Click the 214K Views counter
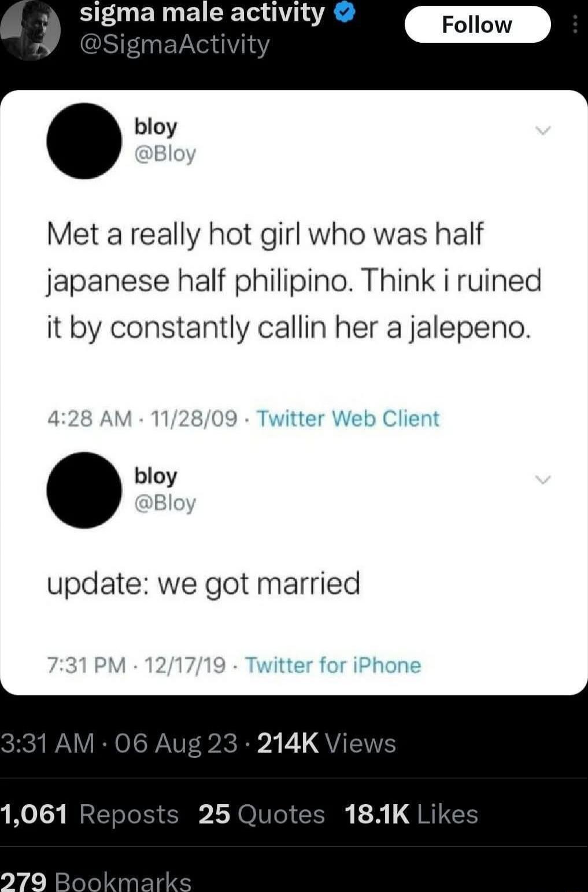 pyautogui.click(x=327, y=743)
